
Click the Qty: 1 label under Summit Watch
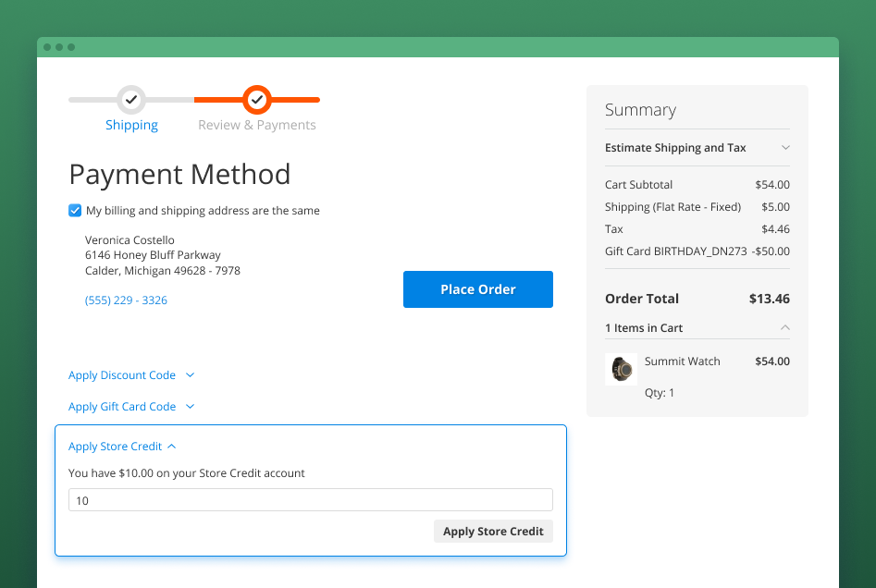(x=660, y=392)
